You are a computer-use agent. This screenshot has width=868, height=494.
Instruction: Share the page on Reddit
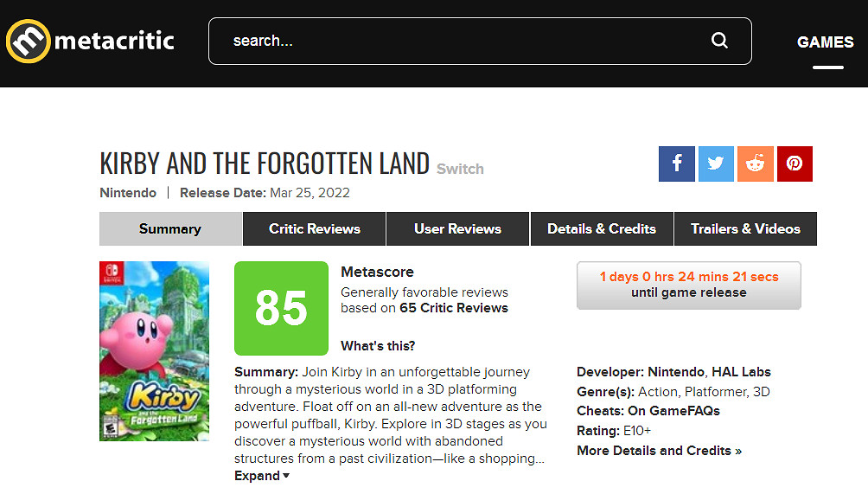pyautogui.click(x=756, y=164)
